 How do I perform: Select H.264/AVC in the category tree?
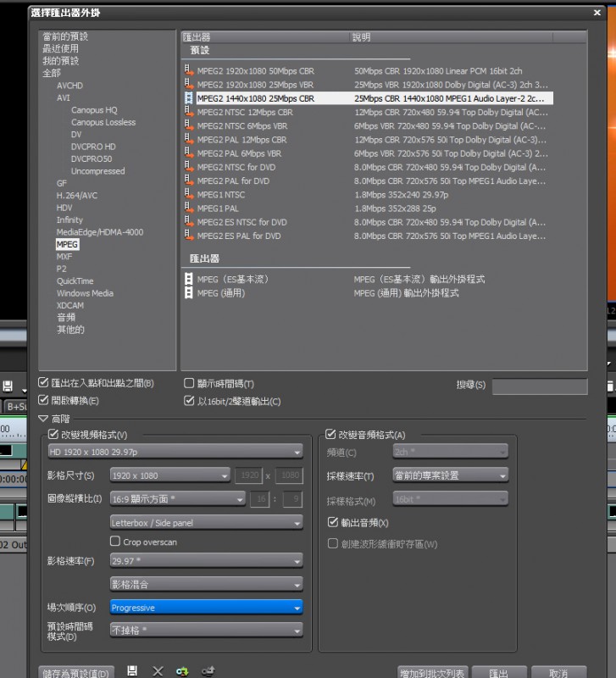[77, 196]
